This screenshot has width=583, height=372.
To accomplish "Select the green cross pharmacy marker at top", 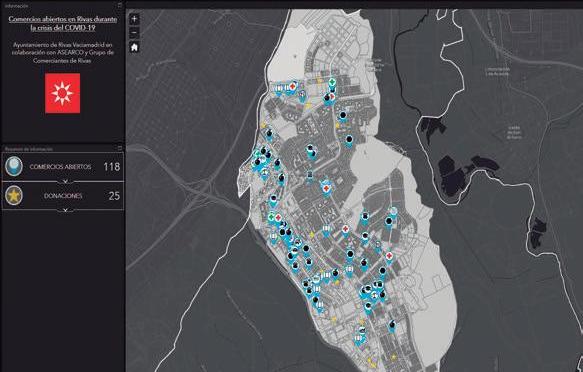I will (x=332, y=82).
